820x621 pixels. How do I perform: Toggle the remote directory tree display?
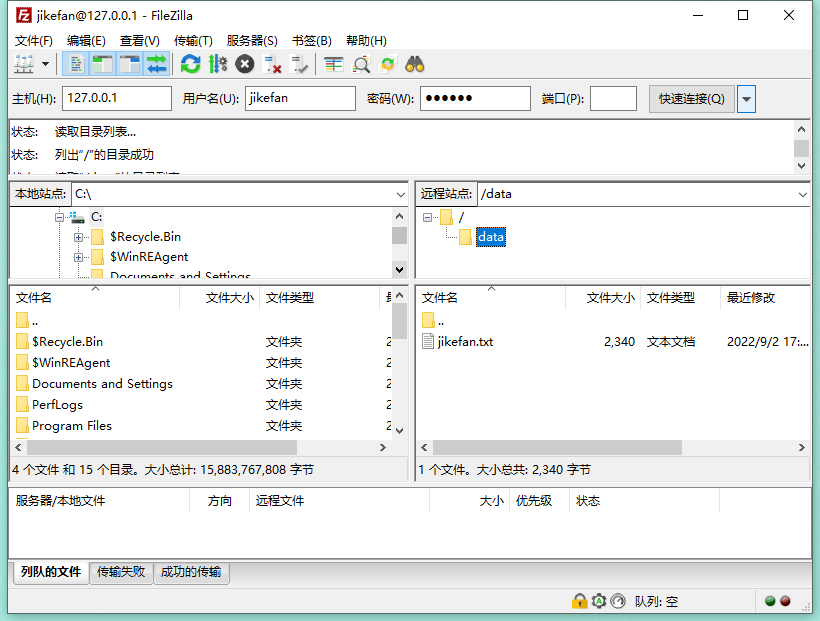click(x=130, y=64)
